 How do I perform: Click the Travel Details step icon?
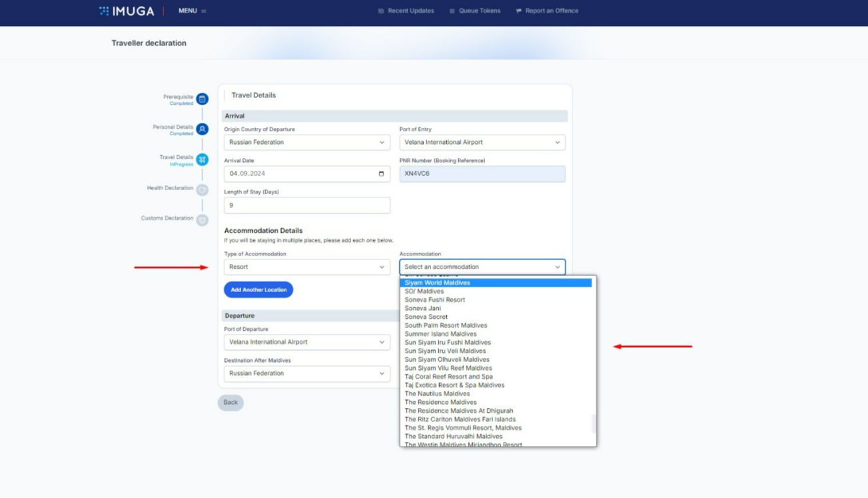click(x=203, y=160)
